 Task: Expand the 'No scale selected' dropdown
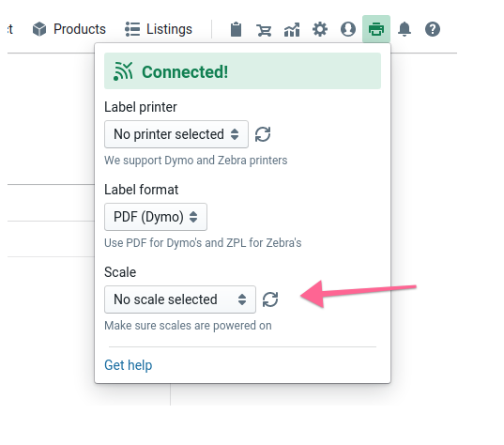tap(180, 299)
